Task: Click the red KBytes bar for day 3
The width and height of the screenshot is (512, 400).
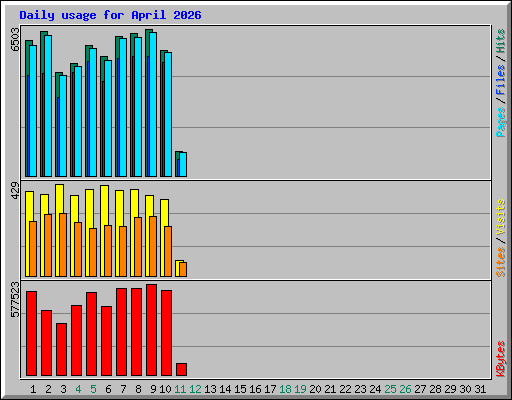Action: pyautogui.click(x=61, y=349)
